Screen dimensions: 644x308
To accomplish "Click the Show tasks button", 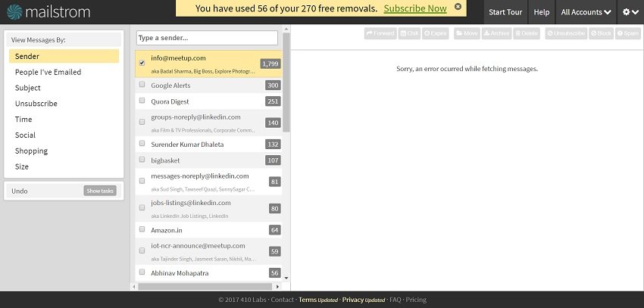I will (100, 191).
